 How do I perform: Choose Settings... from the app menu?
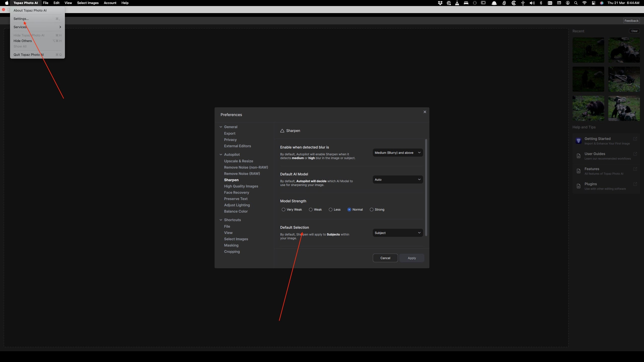[21, 19]
